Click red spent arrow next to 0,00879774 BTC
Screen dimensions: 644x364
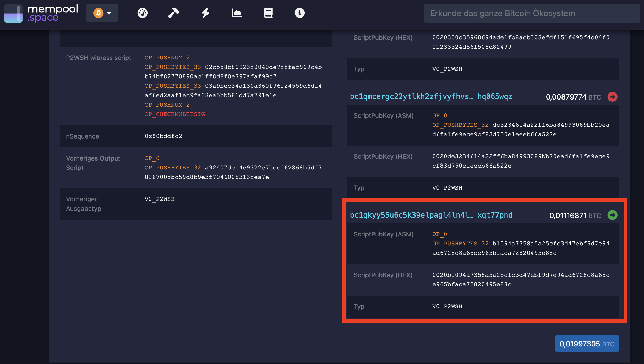coord(613,97)
